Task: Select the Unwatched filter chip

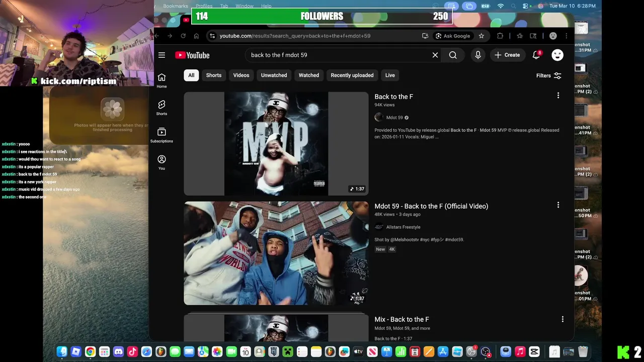Action: 274,75
